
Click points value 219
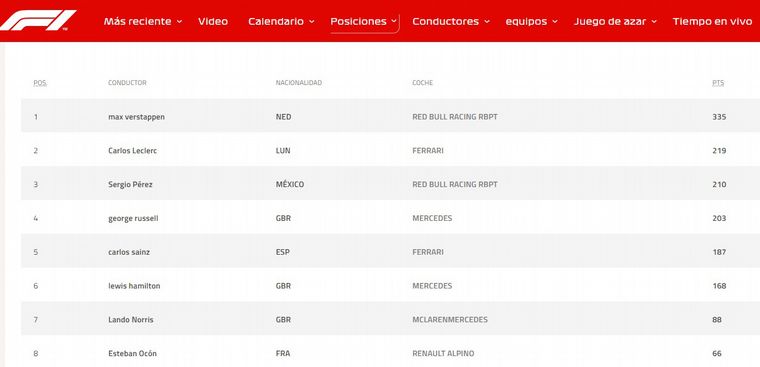click(x=719, y=151)
